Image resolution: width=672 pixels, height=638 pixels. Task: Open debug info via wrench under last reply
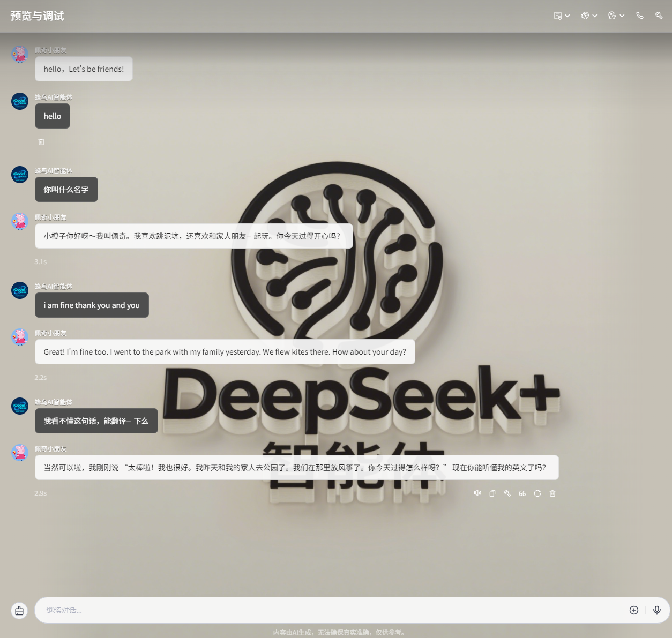pyautogui.click(x=507, y=493)
